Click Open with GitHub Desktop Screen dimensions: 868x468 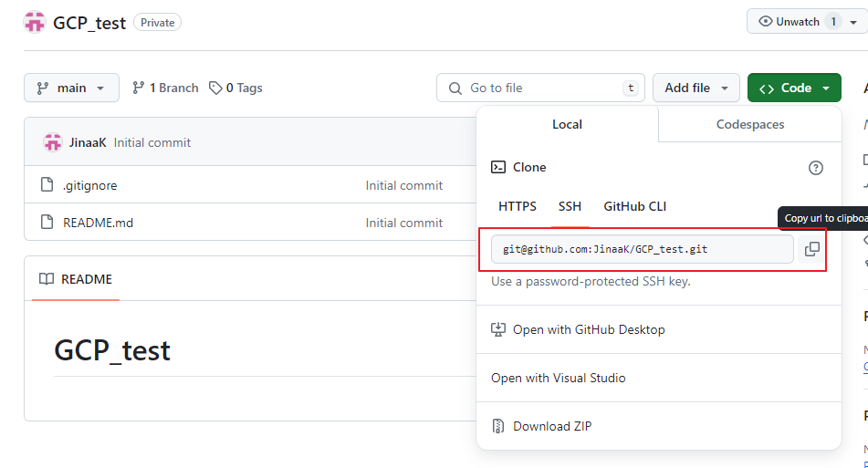coord(659,329)
